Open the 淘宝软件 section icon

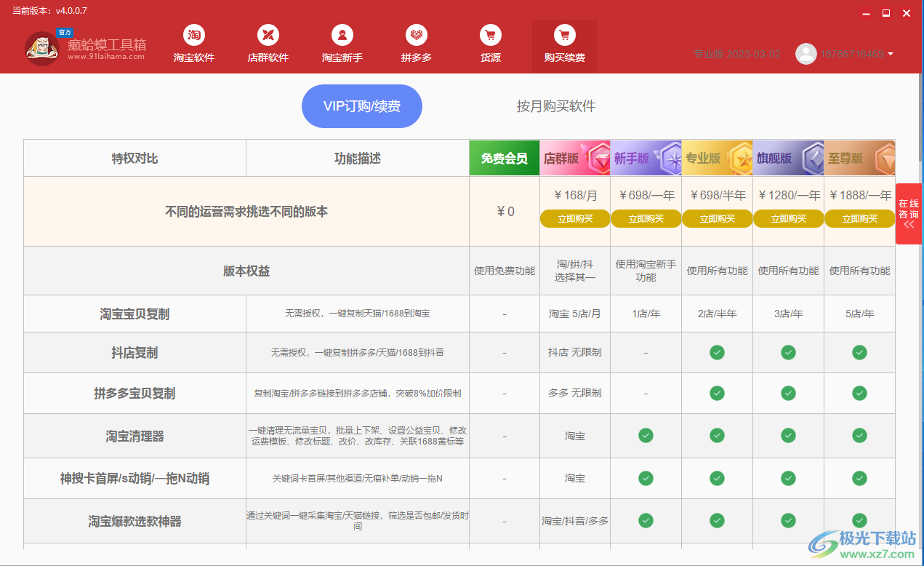pos(193,36)
